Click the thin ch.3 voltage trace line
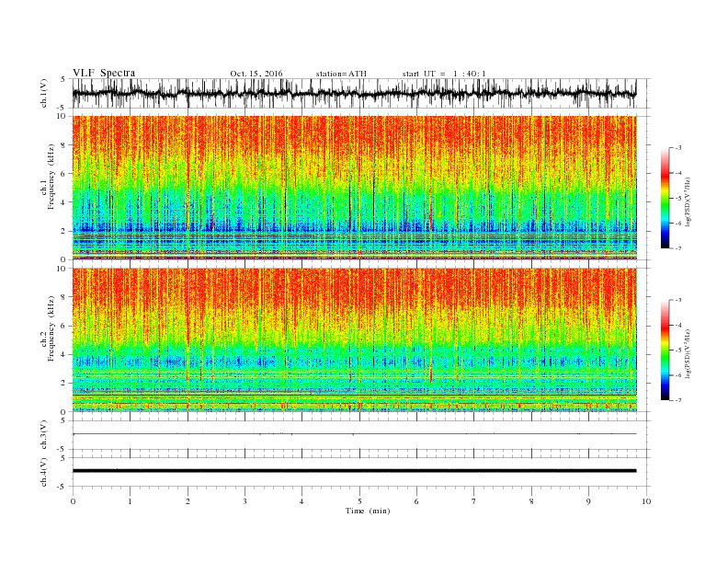The image size is (728, 563). 354,434
